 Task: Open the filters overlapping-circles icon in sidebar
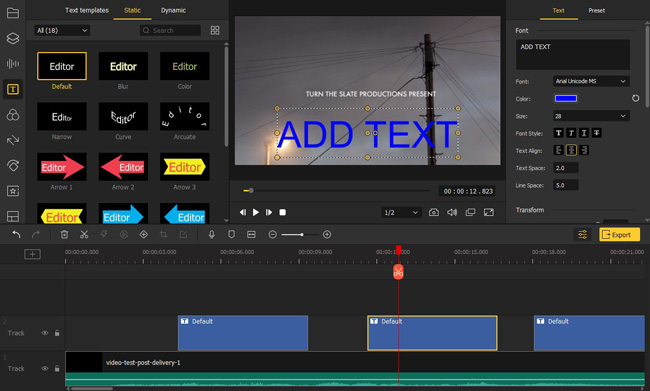point(13,115)
